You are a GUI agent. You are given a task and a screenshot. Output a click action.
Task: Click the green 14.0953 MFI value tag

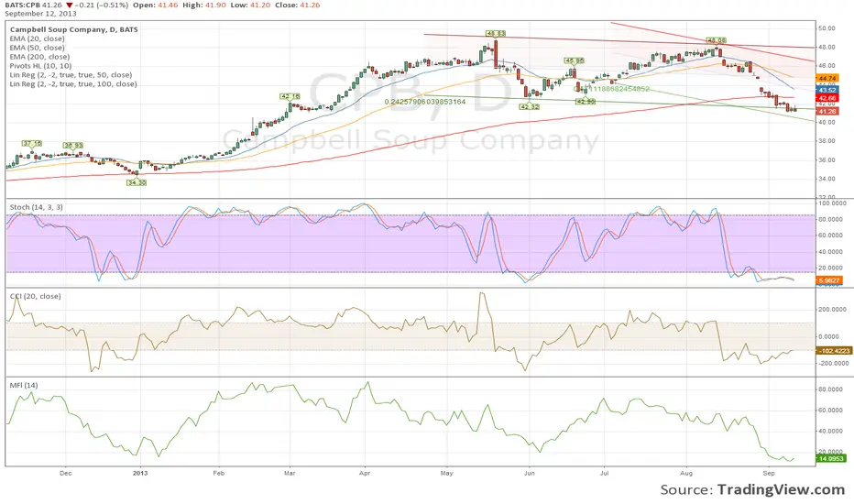point(830,458)
